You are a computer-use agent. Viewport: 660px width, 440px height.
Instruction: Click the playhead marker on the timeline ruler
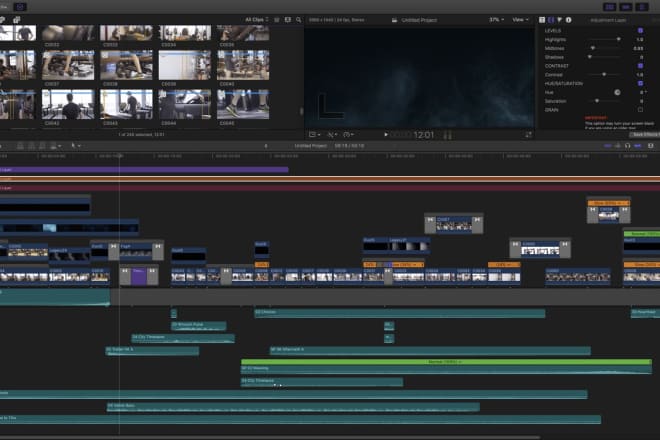click(120, 156)
